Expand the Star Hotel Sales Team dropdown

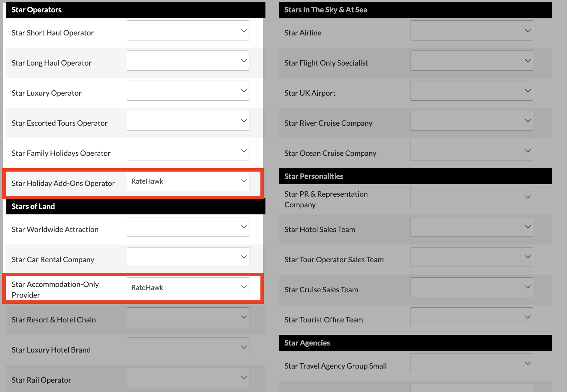coord(471,227)
